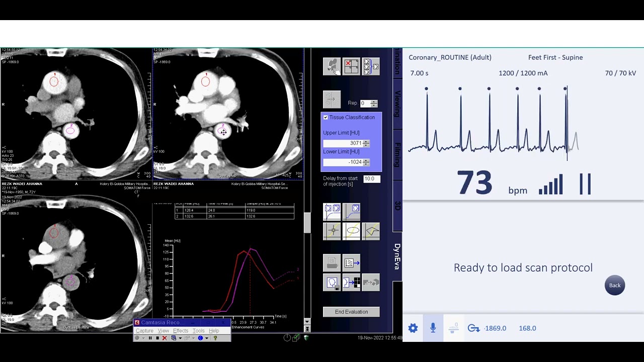The image size is (644, 362).
Task: Open dropdown next to Camtasia capture region icon
Action: pyautogui.click(x=180, y=338)
